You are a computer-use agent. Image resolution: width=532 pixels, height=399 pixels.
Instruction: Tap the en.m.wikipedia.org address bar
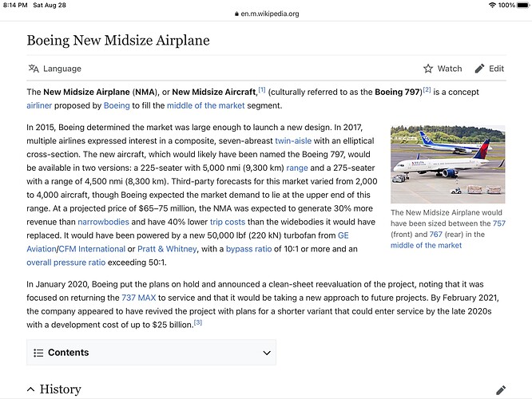click(x=267, y=14)
